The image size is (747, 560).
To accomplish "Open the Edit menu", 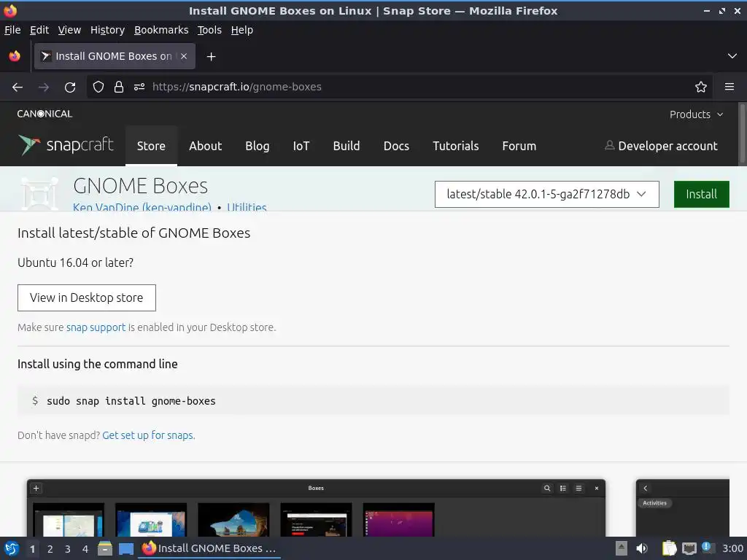I will (39, 30).
